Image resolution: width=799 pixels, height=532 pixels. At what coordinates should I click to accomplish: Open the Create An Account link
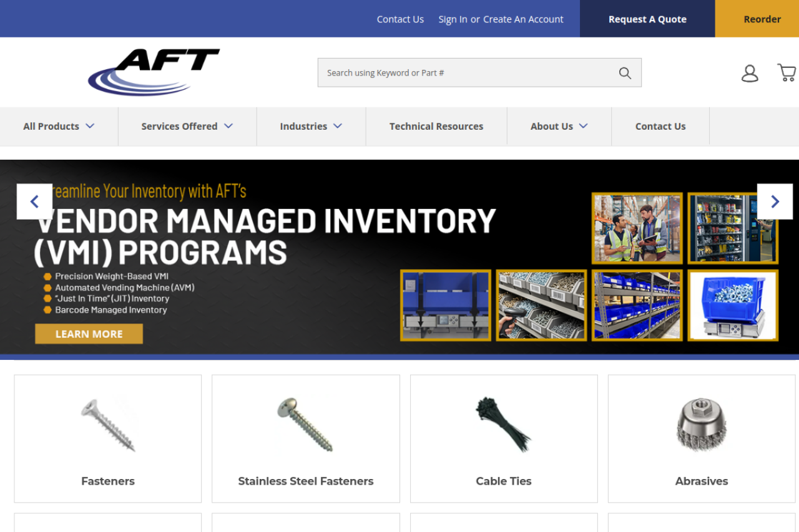(x=523, y=19)
